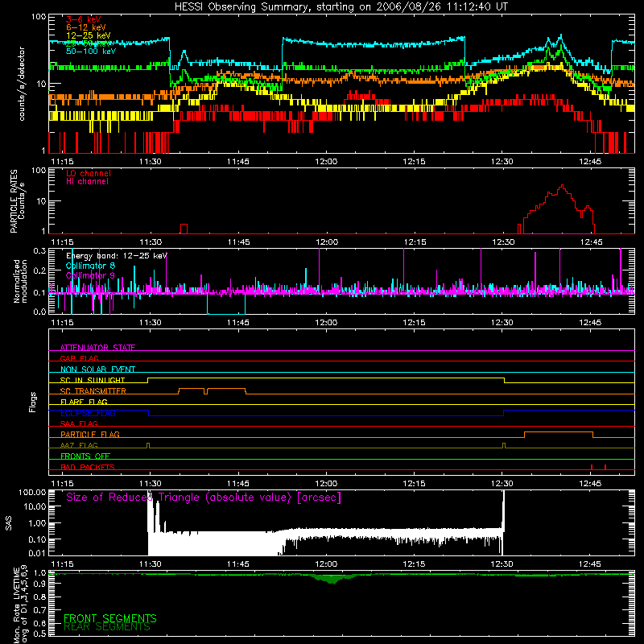The width and height of the screenshot is (644, 644).
Task: Select the HI channel legend label
Action: (87, 182)
